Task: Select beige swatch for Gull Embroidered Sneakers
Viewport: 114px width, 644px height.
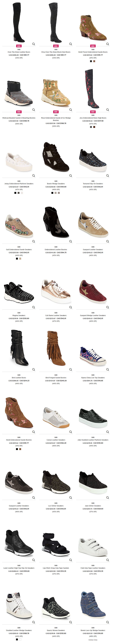Action: (20, 259)
